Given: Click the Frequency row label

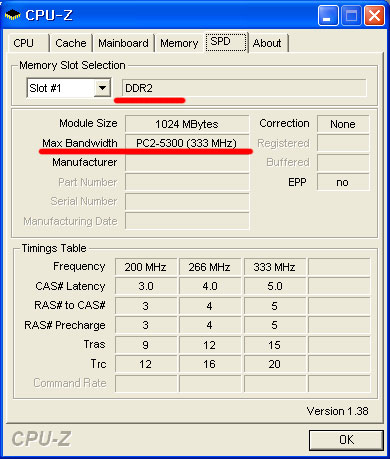Looking at the screenshot, I should click(x=79, y=266).
